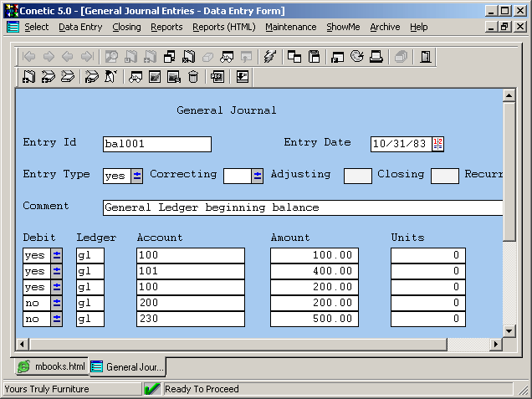Toggle the Closing checkbox field

coord(444,176)
